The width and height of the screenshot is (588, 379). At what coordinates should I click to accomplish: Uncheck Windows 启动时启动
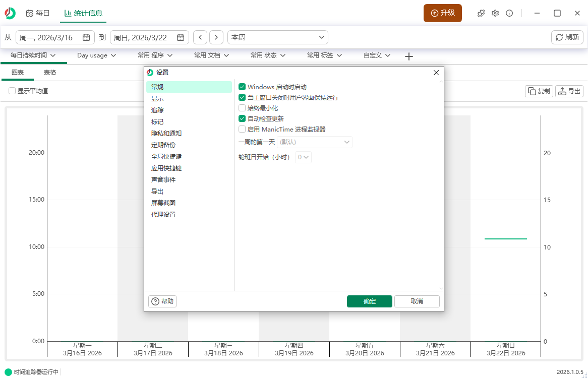tap(242, 87)
